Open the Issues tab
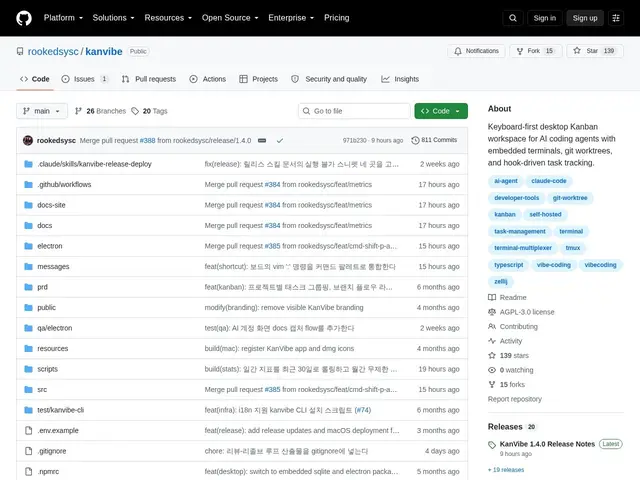The height and width of the screenshot is (480, 640). pyautogui.click(x=84, y=79)
